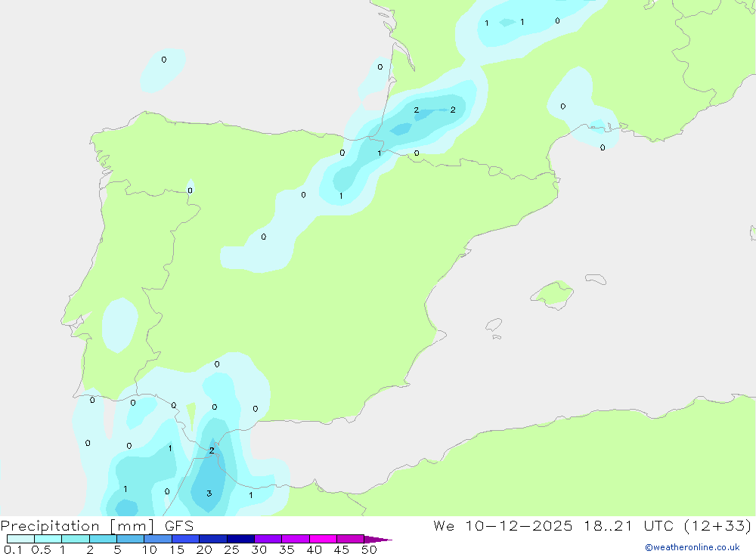Select the 35–40 mm legend color swatch

296,539
